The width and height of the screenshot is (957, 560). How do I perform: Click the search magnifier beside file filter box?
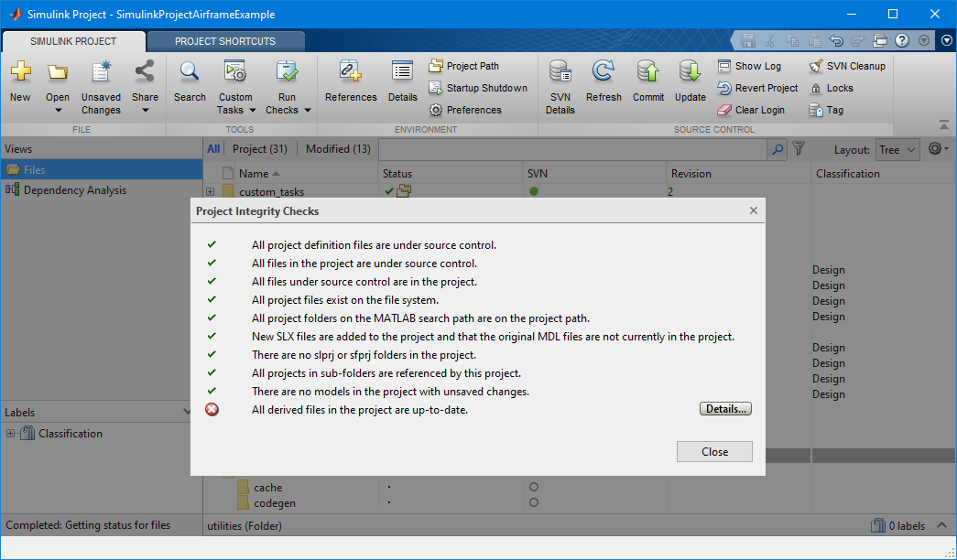[777, 149]
